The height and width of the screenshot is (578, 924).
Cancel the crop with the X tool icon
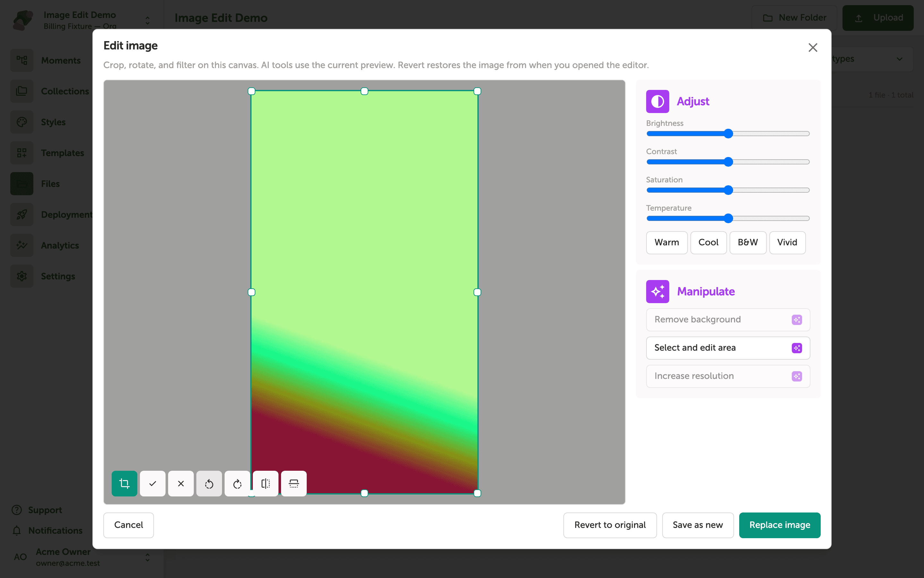[181, 484]
